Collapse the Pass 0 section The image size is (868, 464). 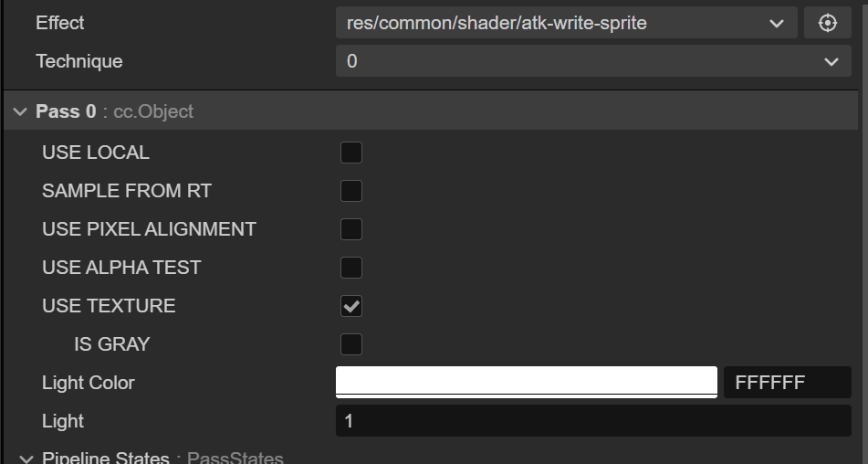pos(20,111)
